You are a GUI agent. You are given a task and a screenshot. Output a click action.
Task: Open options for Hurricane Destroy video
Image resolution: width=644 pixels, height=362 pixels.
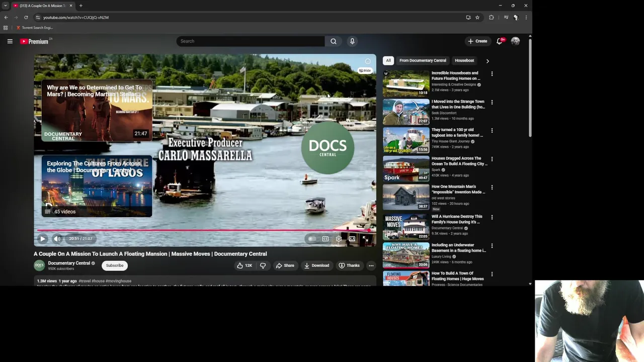point(492,217)
